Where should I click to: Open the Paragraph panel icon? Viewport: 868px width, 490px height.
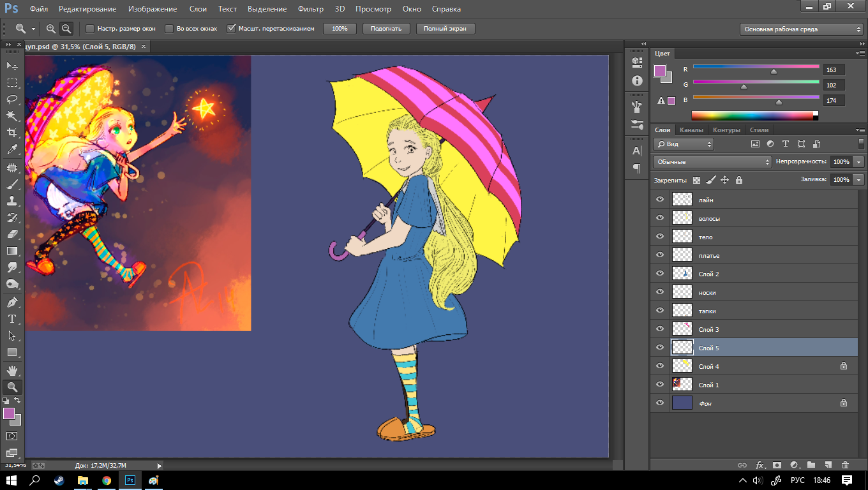coord(637,168)
